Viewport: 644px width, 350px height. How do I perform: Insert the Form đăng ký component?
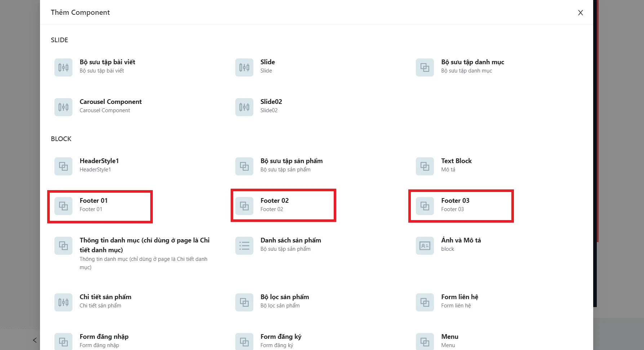pyautogui.click(x=280, y=340)
